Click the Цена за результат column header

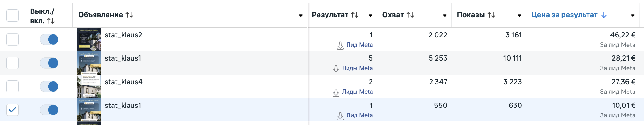[x=564, y=15]
